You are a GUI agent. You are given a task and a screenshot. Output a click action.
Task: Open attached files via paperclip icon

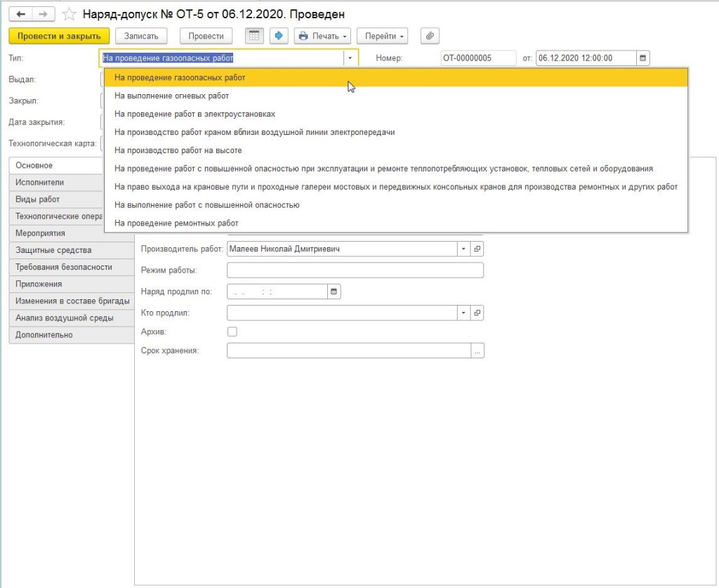[x=430, y=36]
